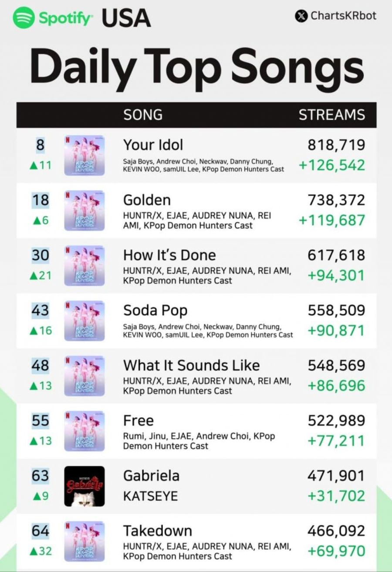Click the up arrow beside 6 for Golden
This screenshot has height=572, width=392.
37,221
